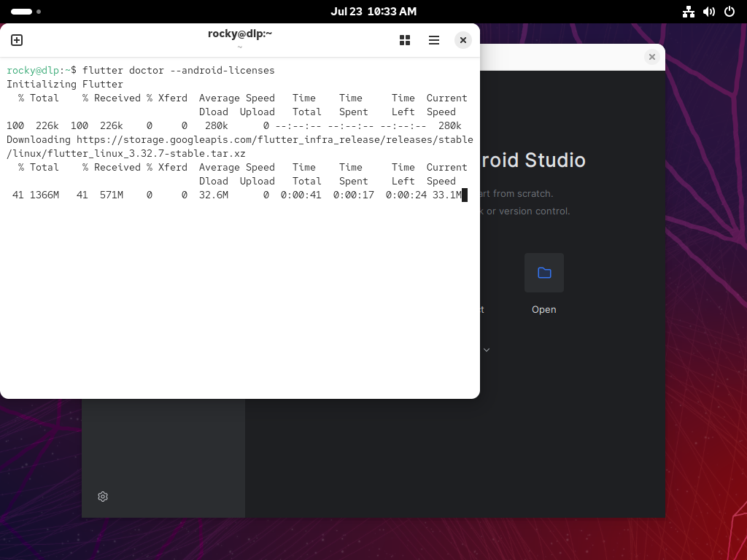Open the terminal hamburger menu
This screenshot has width=747, height=560.
point(434,40)
